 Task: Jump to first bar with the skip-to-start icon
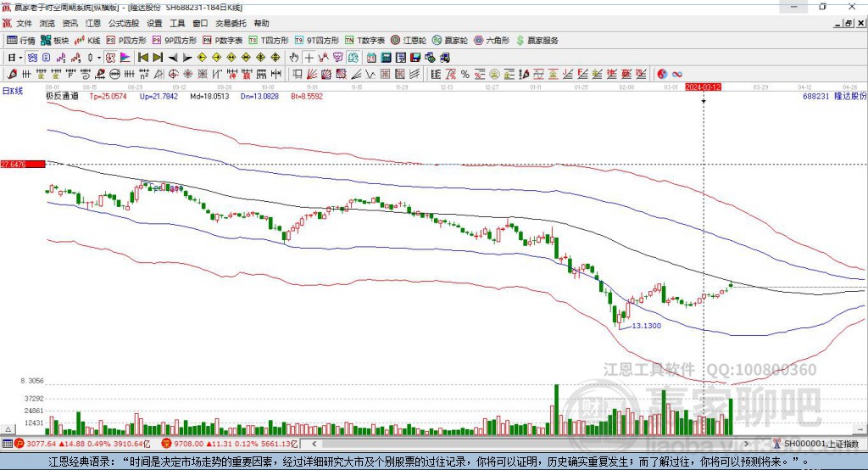tap(142, 58)
